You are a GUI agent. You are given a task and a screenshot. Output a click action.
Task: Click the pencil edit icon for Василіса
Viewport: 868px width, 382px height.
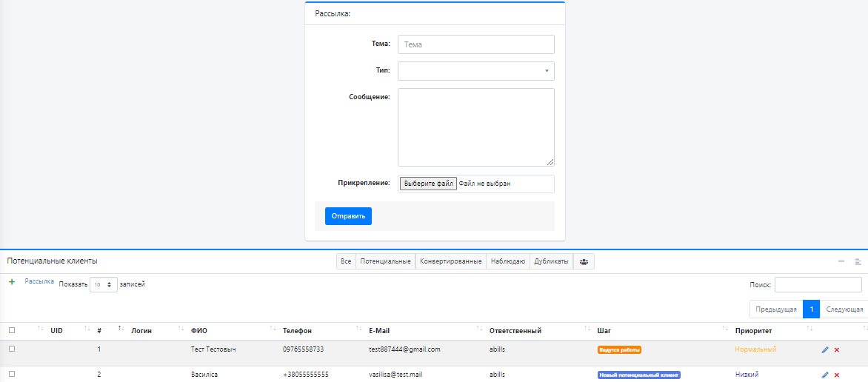tap(825, 375)
